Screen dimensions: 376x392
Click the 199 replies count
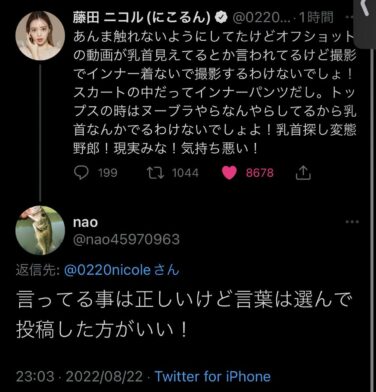(x=108, y=173)
